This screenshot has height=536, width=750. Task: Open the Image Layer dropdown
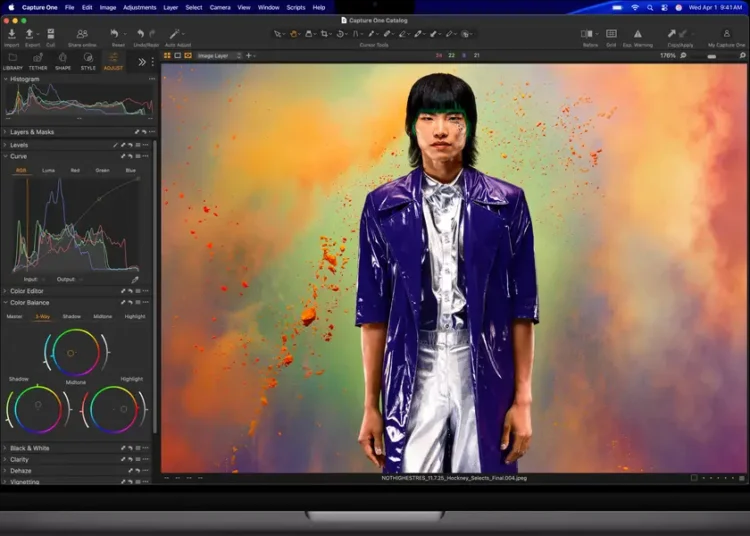[x=218, y=56]
